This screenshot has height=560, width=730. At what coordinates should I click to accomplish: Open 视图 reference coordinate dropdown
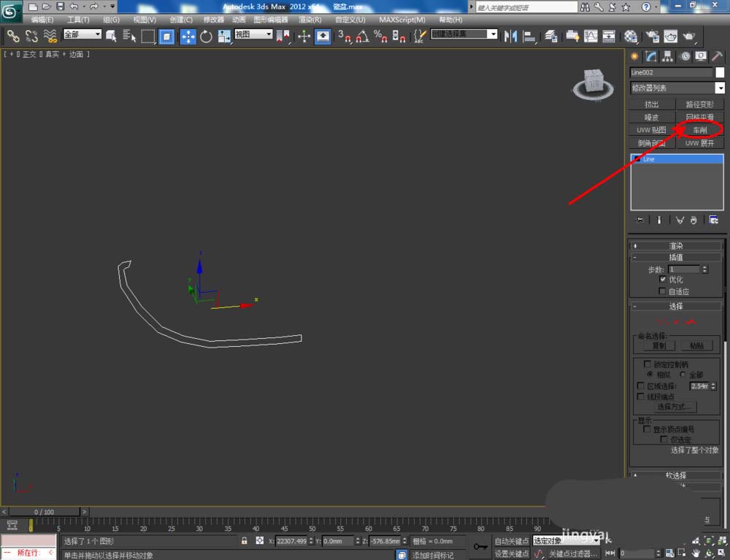tap(253, 34)
